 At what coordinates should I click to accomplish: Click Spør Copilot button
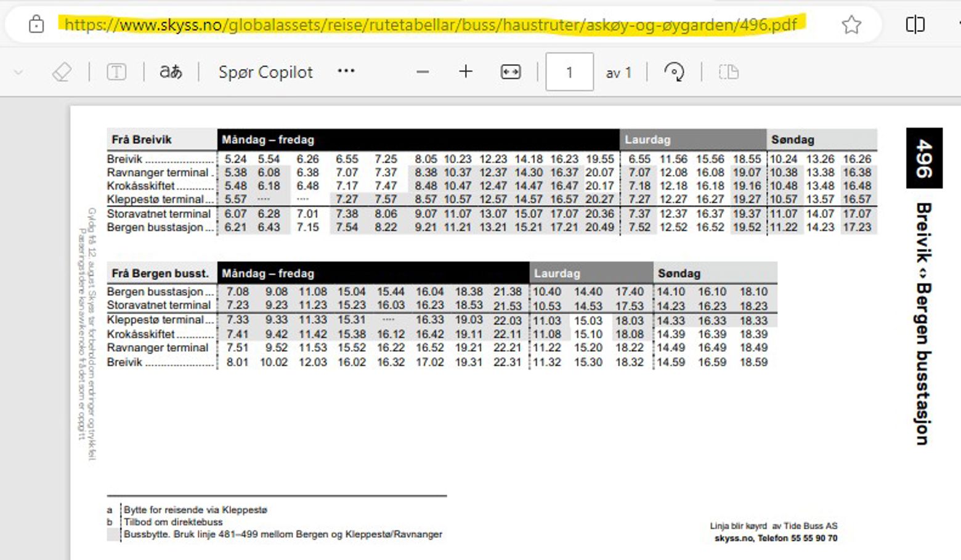[x=266, y=72]
